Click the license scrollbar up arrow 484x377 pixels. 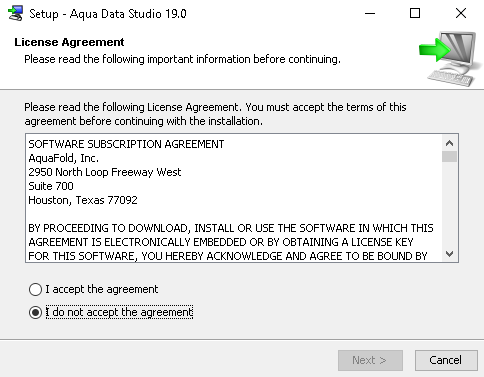click(x=449, y=143)
